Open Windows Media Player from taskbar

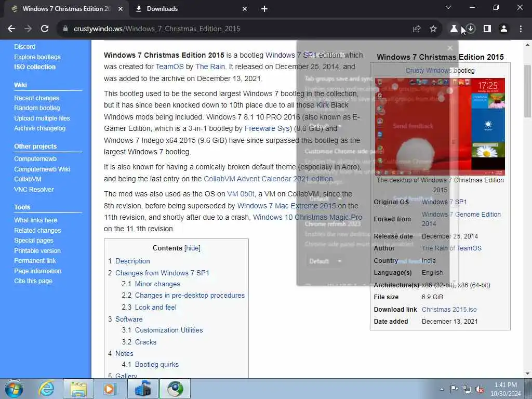pyautogui.click(x=110, y=389)
